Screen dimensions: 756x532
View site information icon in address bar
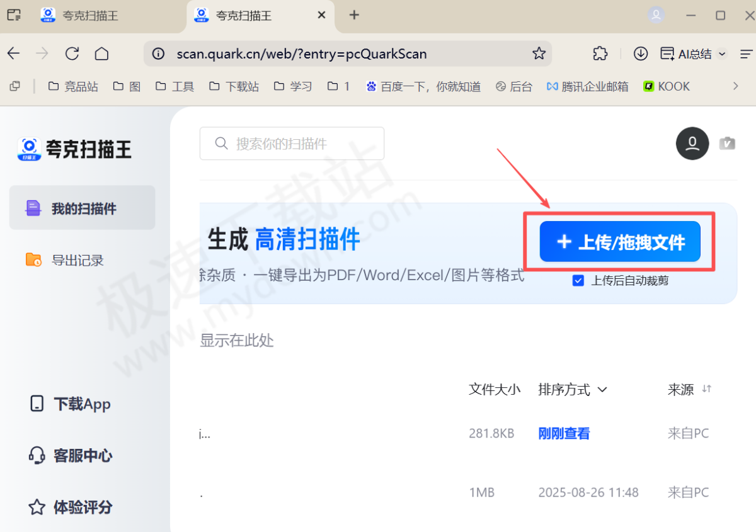[159, 54]
